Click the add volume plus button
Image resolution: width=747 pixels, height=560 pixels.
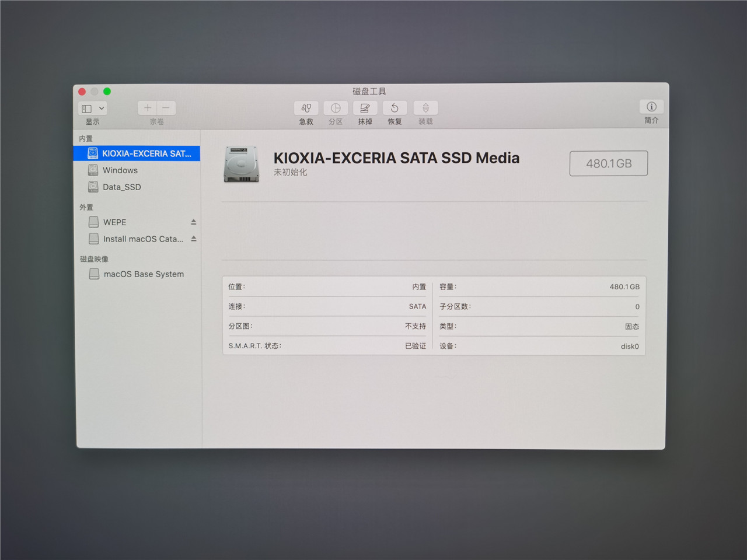[148, 108]
